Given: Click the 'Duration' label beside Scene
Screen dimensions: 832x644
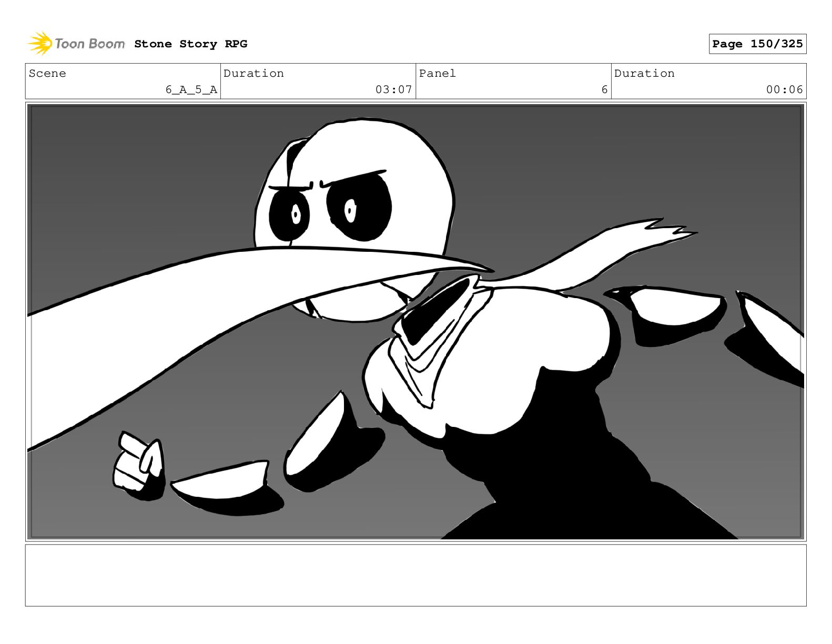Looking at the screenshot, I should point(253,74).
